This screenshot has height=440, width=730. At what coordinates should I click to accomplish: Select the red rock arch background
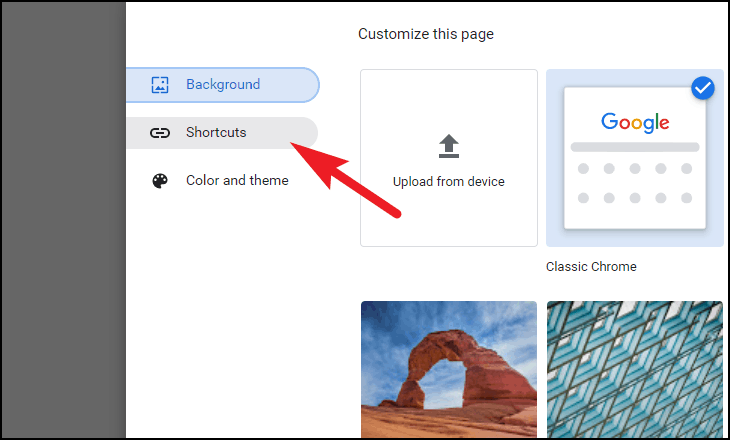449,369
